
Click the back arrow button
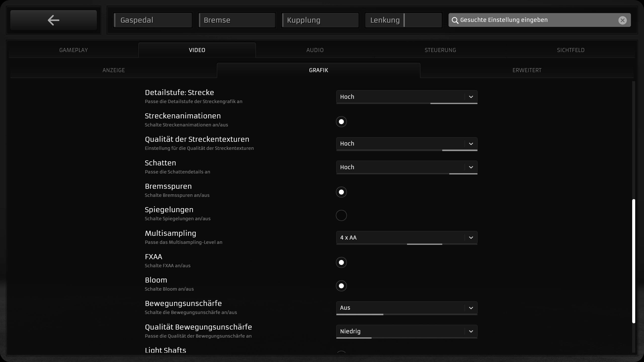(53, 20)
